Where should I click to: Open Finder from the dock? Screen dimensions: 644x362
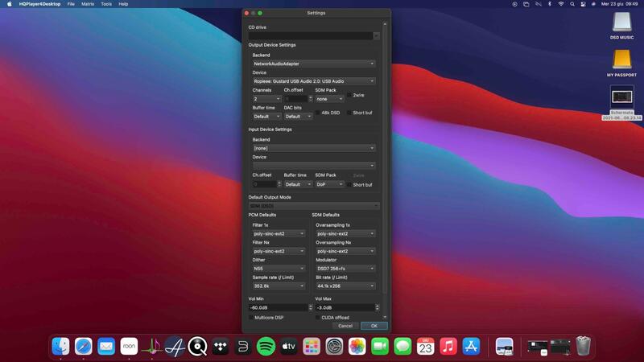point(60,347)
